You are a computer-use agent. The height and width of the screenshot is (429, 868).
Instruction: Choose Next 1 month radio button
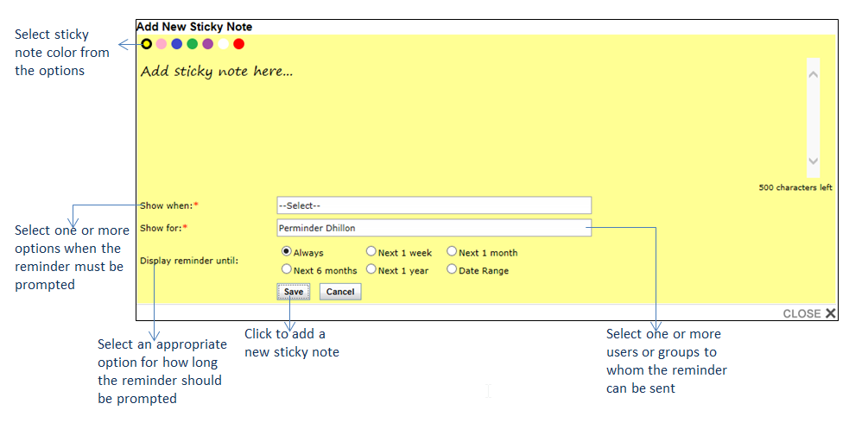point(452,251)
